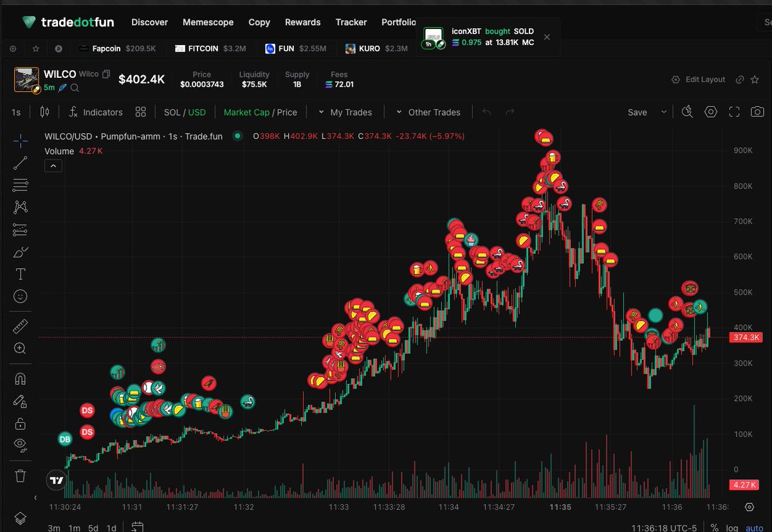Select the ruler Measure tool
The height and width of the screenshot is (532, 772).
[x=20, y=327]
